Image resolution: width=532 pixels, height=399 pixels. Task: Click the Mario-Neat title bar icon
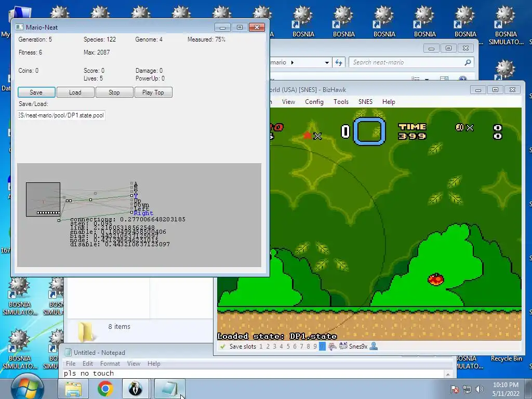tap(19, 27)
